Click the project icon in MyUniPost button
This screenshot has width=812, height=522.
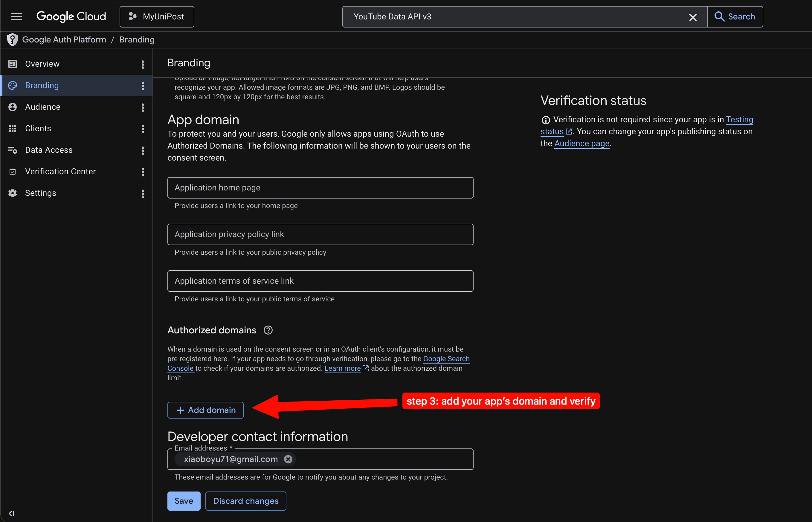132,16
